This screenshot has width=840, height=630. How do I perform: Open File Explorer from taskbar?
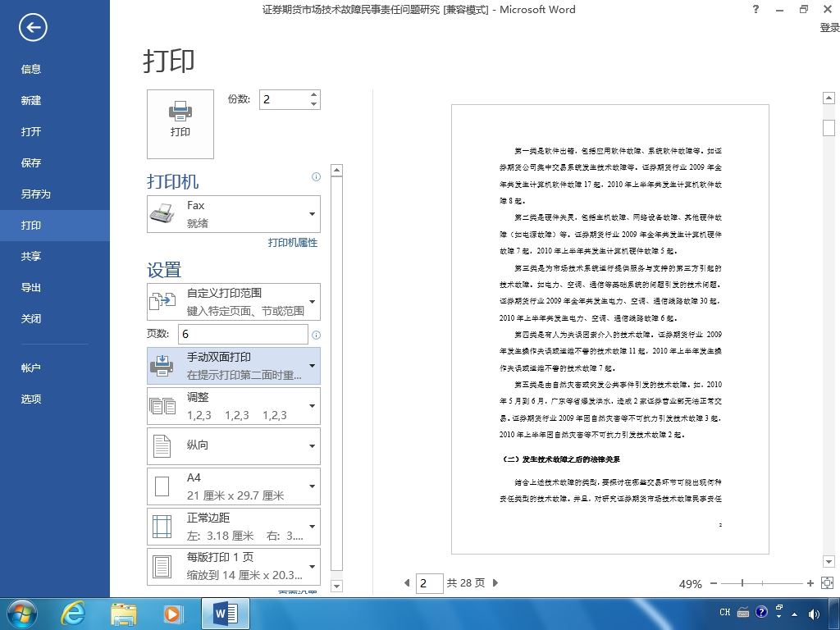click(123, 614)
